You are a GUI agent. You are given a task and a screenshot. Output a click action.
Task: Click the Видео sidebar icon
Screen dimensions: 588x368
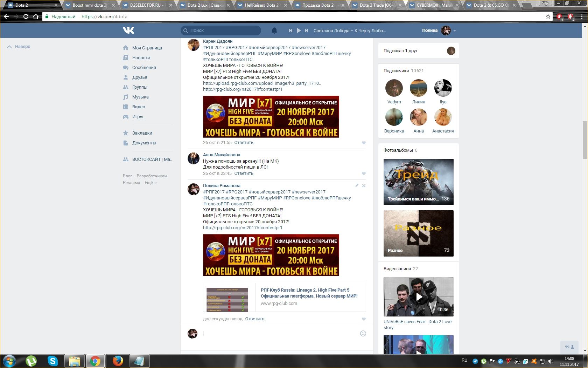point(126,107)
